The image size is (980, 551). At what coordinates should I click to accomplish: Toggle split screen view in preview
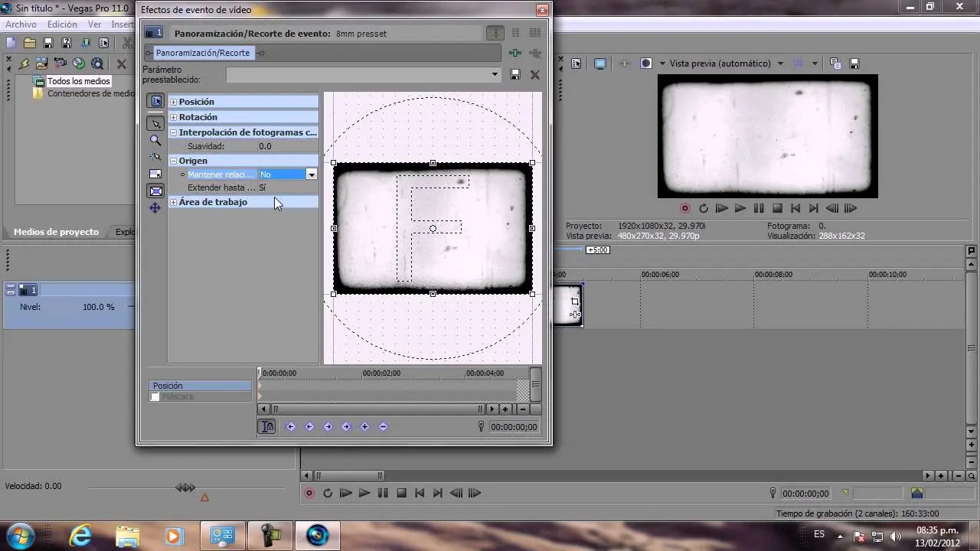646,64
